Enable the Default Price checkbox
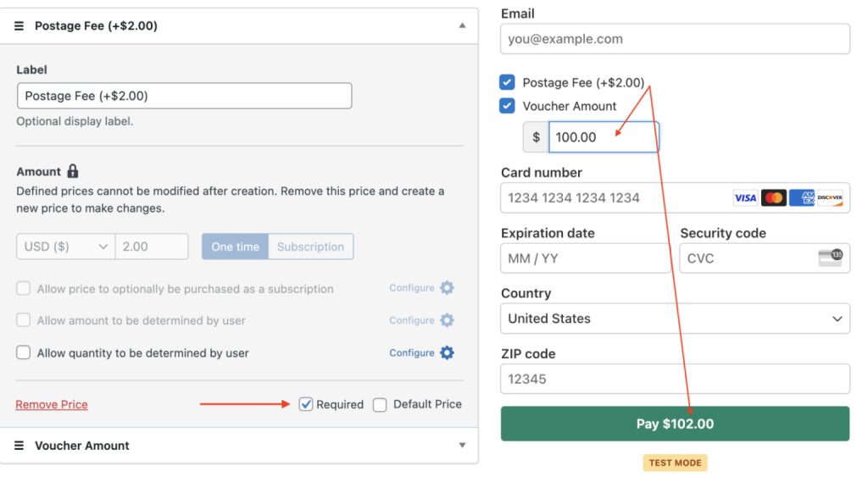This screenshot has width=868, height=477. click(380, 404)
